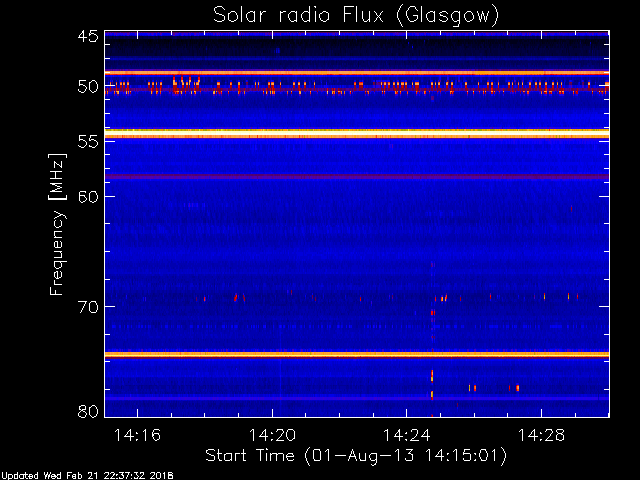640x480 pixels.
Task: Click the 14:28 time tick label
Action: click(541, 436)
